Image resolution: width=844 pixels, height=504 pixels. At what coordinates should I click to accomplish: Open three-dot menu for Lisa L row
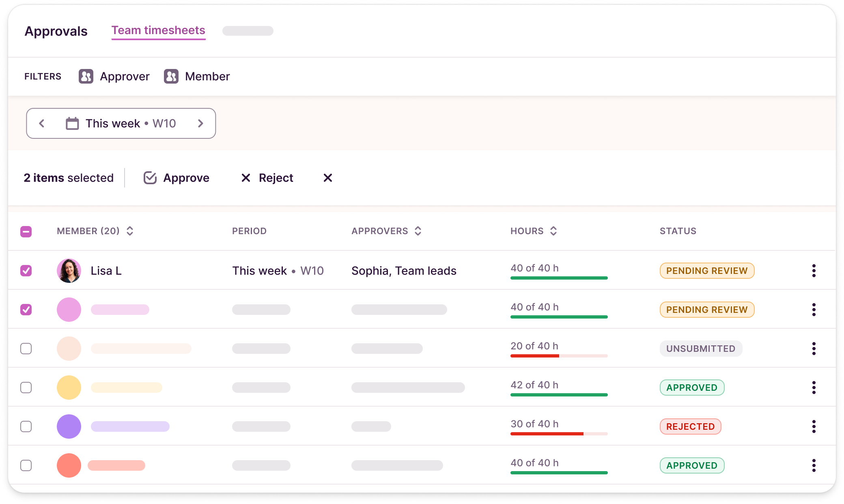pyautogui.click(x=814, y=271)
